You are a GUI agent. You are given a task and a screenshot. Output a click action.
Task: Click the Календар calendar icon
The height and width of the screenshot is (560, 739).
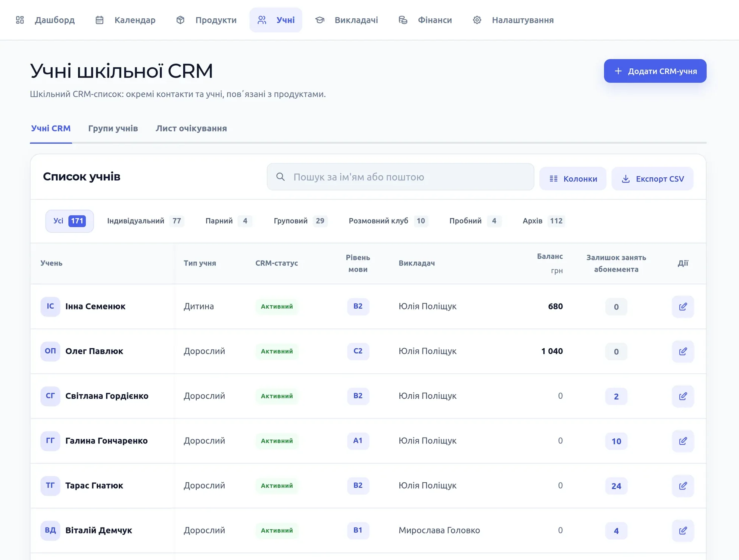99,20
